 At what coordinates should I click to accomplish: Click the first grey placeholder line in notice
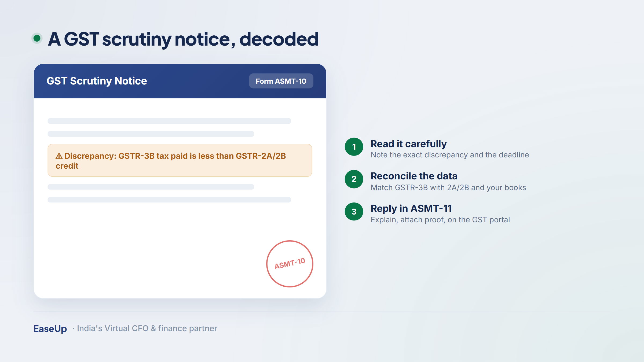[x=169, y=121]
